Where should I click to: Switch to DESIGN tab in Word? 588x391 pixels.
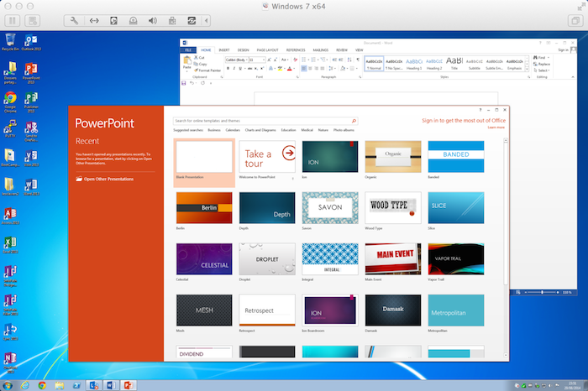click(243, 50)
